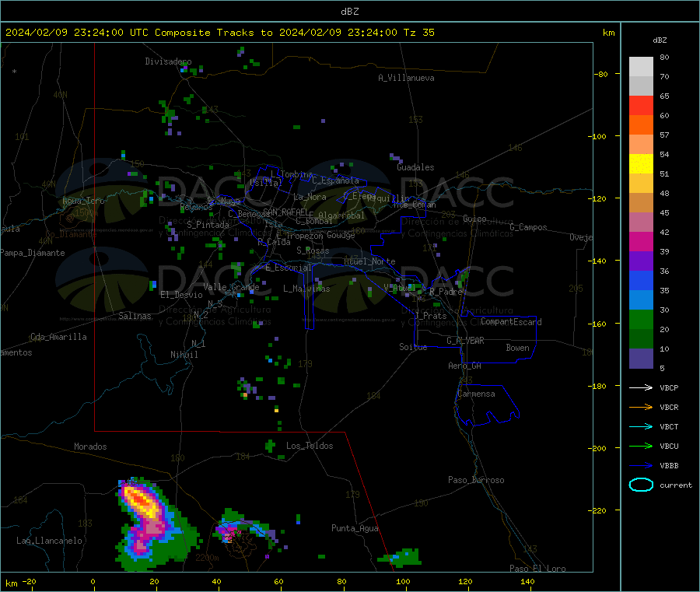The width and height of the screenshot is (700, 592).
Task: Click the A_Villanueva location label
Action: coord(406,78)
